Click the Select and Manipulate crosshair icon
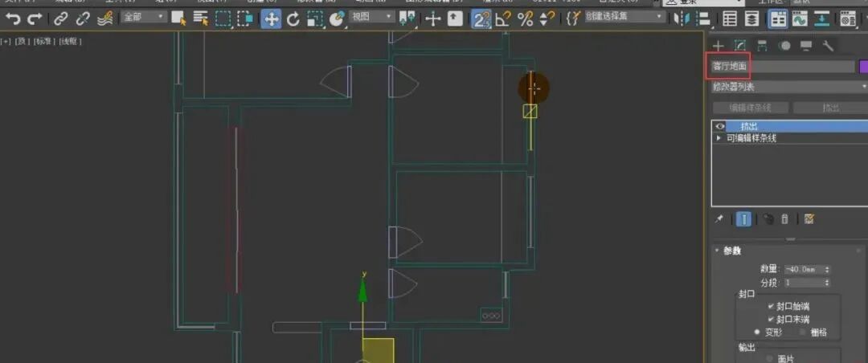 (x=433, y=19)
